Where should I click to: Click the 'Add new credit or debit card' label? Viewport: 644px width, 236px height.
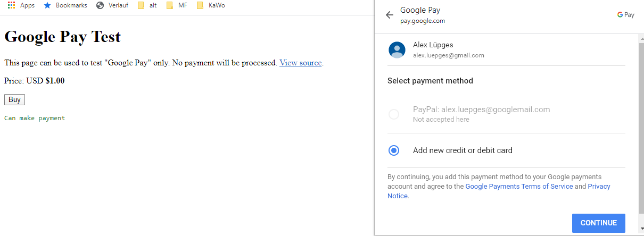463,150
